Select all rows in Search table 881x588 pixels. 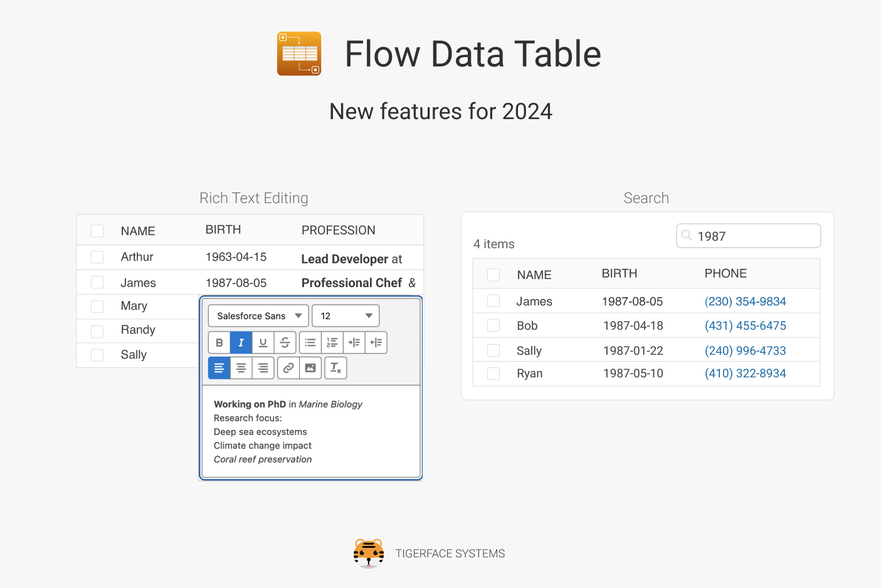[x=493, y=275]
